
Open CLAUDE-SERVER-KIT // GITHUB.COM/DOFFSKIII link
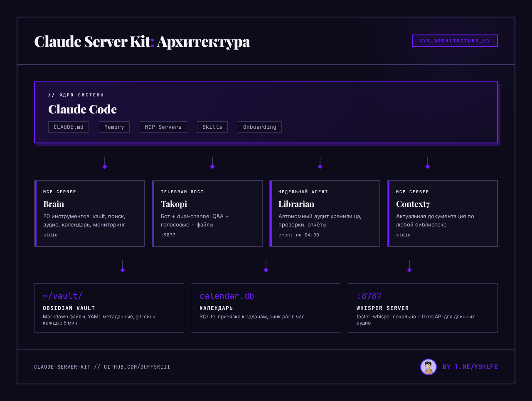click(102, 367)
